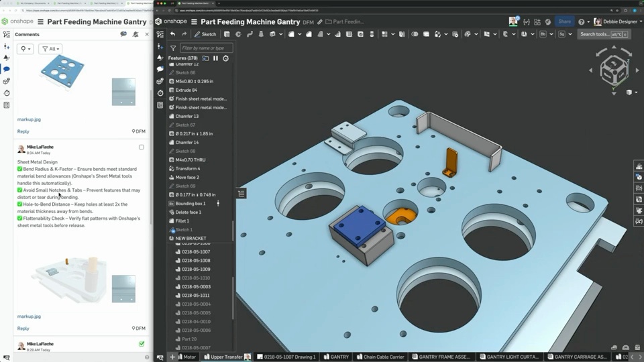Mute comment notifications bell icon

coord(136,34)
